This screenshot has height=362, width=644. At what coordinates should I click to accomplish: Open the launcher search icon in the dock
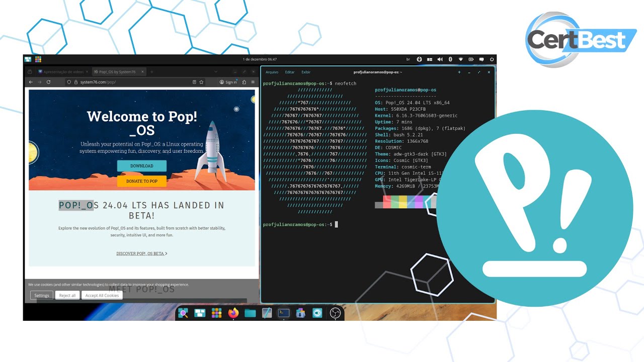point(184,313)
